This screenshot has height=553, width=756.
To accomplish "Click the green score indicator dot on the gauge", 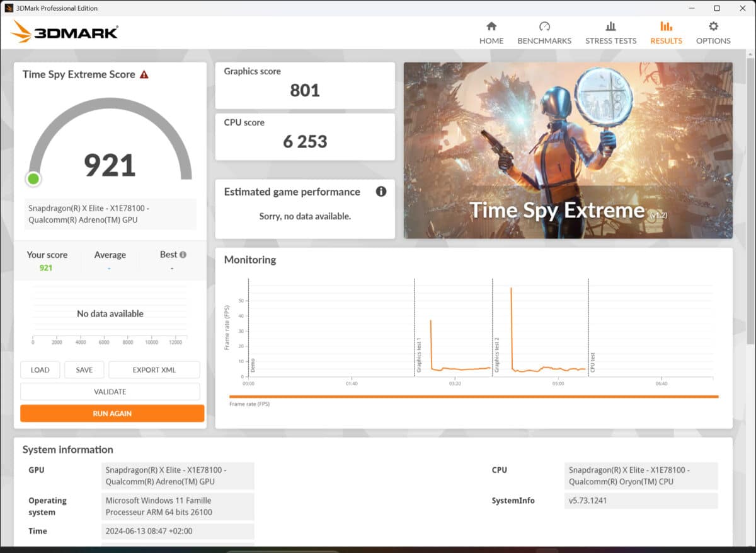I will tap(33, 179).
